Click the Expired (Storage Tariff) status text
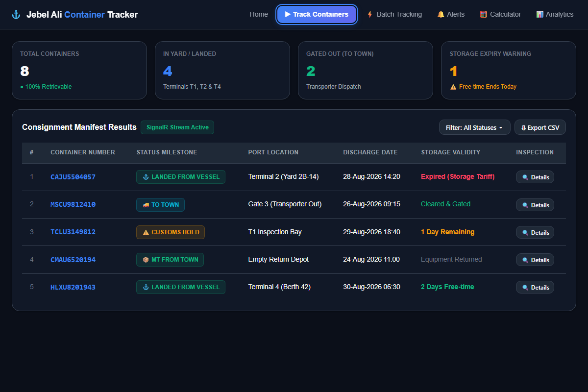The height and width of the screenshot is (392, 588). point(458,176)
